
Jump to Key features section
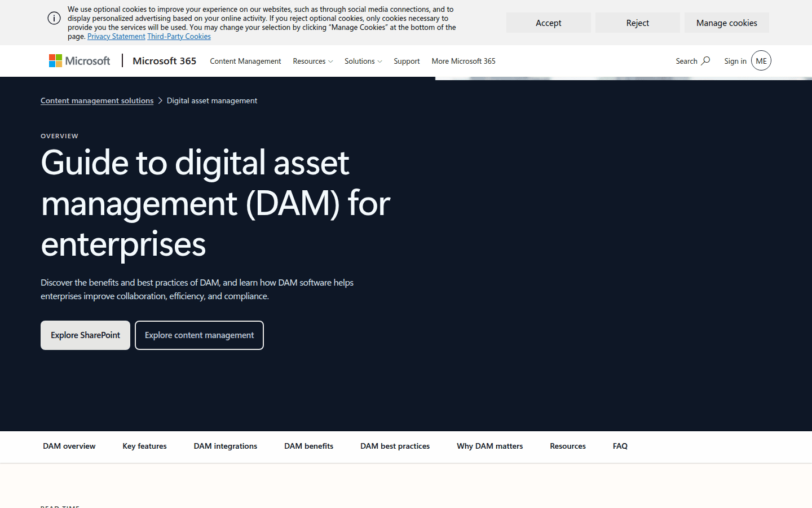pyautogui.click(x=144, y=446)
